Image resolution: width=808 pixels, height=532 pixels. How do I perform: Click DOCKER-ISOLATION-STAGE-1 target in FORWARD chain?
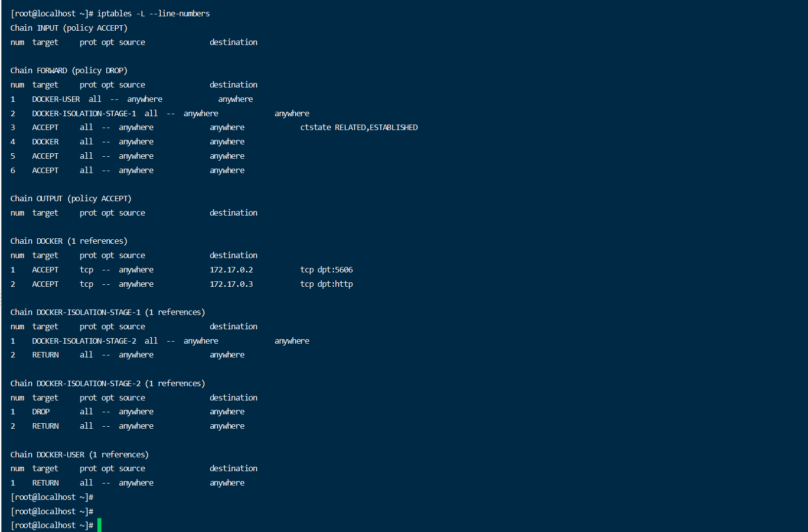pos(84,114)
